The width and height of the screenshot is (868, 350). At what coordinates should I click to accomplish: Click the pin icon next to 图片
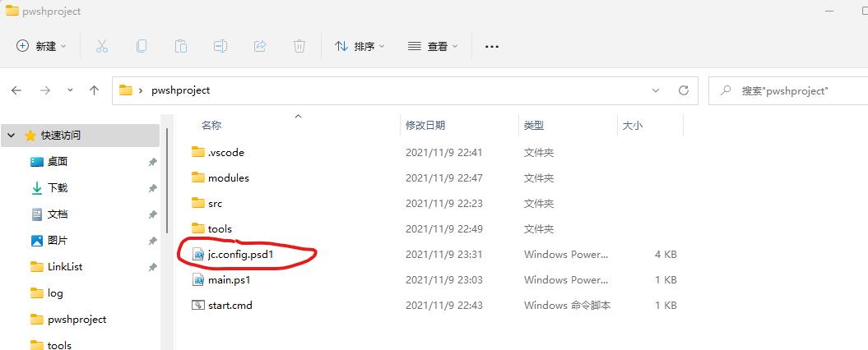pos(152,241)
